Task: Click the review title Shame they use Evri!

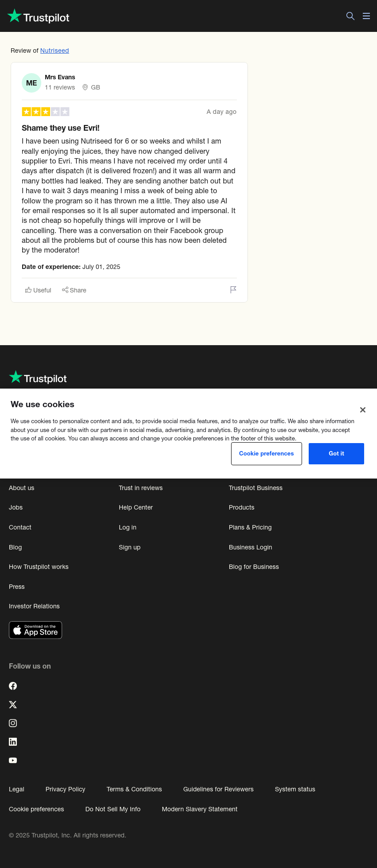Action: tap(61, 128)
